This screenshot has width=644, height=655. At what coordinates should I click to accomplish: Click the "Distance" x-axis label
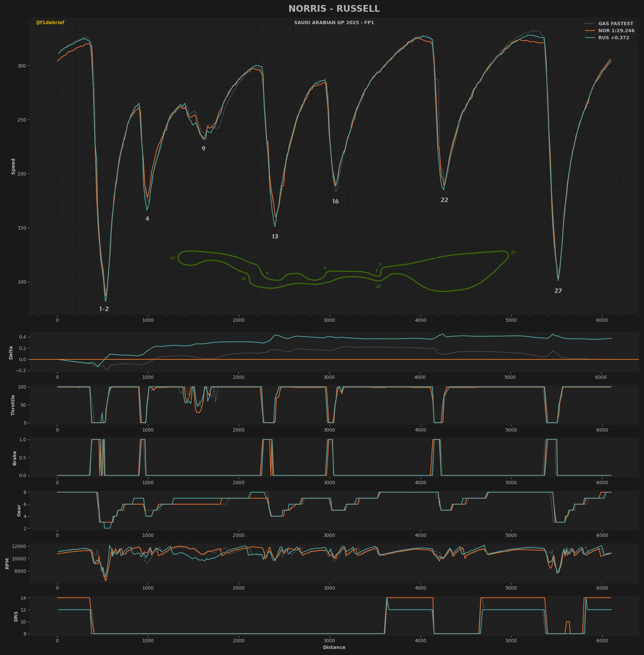334,647
